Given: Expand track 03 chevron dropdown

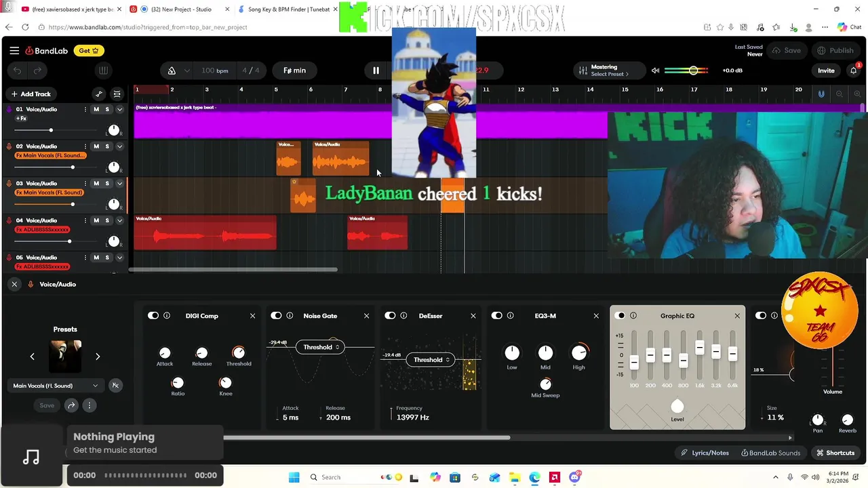Looking at the screenshot, I should coord(119,184).
